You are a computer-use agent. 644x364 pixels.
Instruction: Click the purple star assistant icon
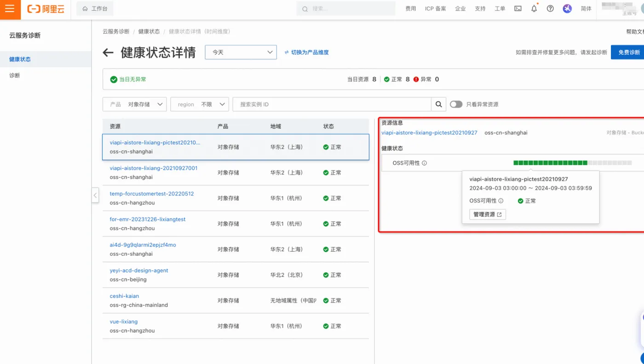coord(567,9)
